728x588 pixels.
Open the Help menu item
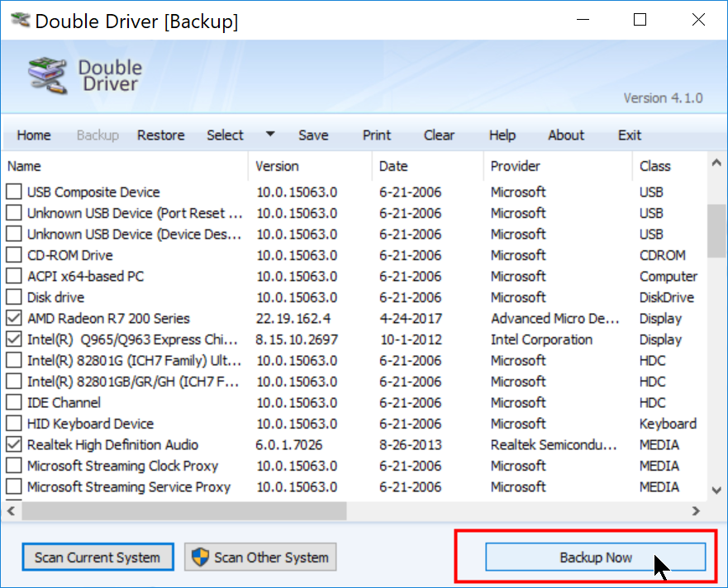point(502,135)
